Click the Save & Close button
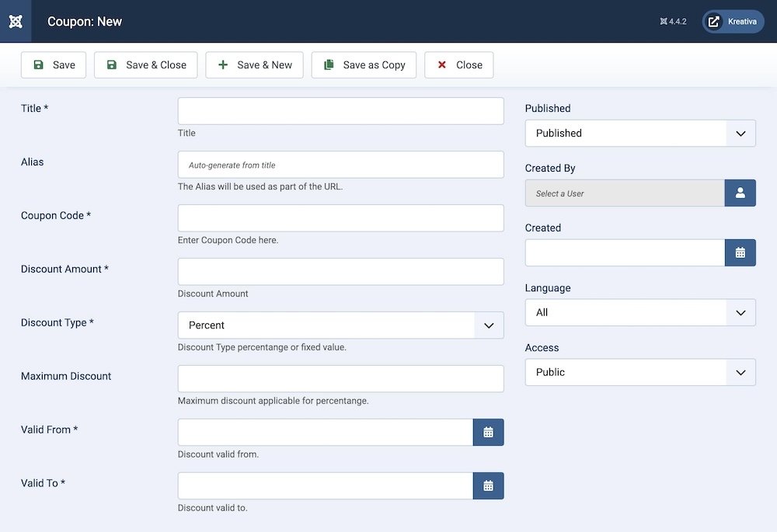Screen dimensions: 777x532 pos(146,65)
